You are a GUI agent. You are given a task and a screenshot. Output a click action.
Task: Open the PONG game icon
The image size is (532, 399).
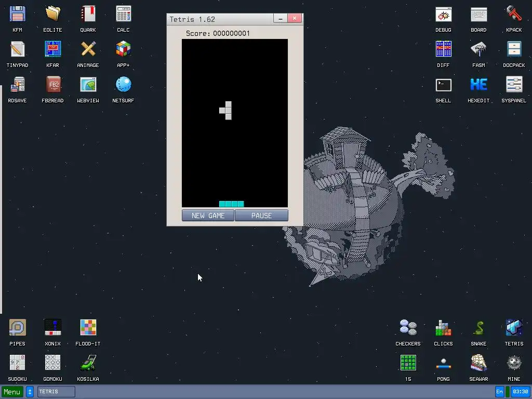coord(444,363)
